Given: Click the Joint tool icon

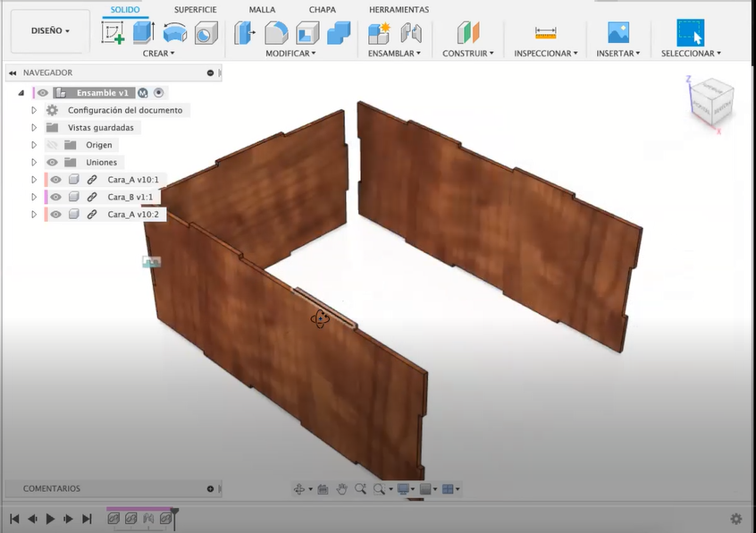Looking at the screenshot, I should click(x=411, y=33).
